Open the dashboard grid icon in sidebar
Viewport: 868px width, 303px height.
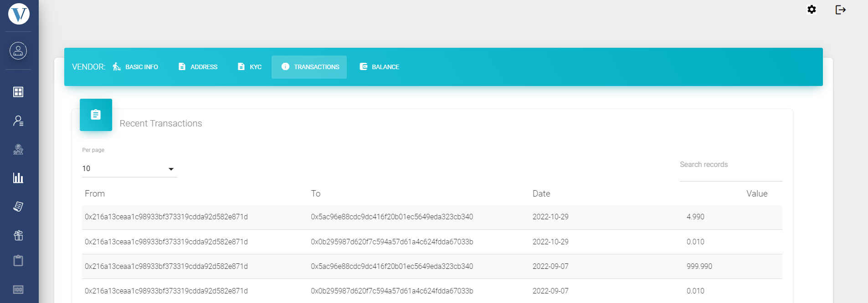click(18, 92)
